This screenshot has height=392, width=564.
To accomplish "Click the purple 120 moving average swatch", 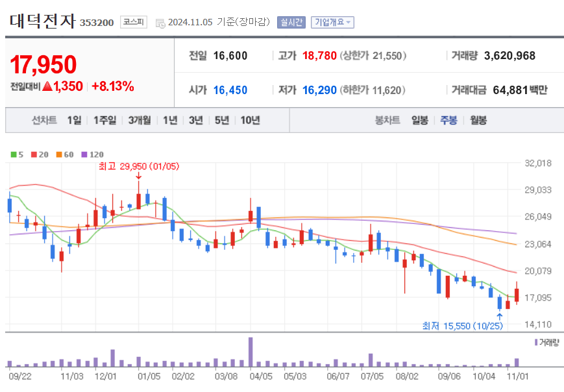I will pyautogui.click(x=84, y=154).
